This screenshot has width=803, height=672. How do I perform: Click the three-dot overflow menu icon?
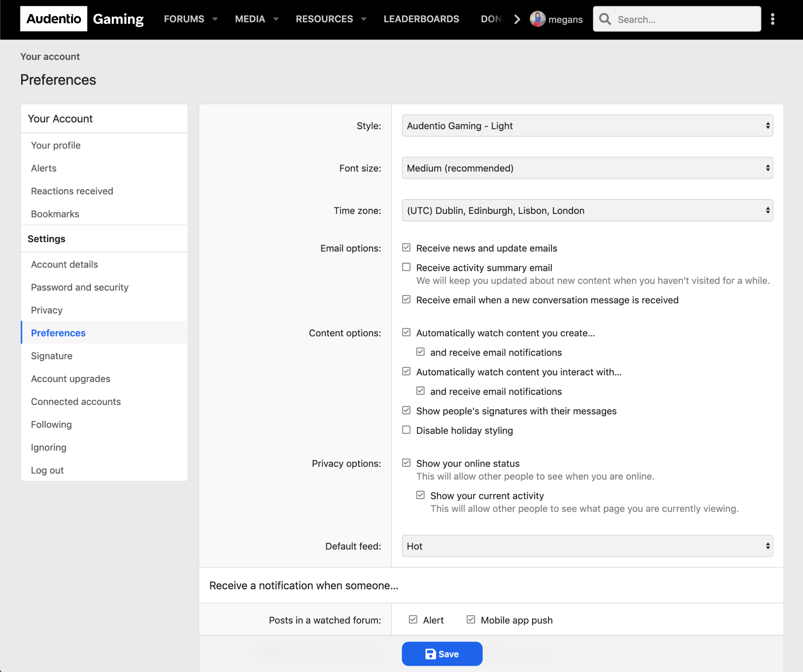click(772, 19)
